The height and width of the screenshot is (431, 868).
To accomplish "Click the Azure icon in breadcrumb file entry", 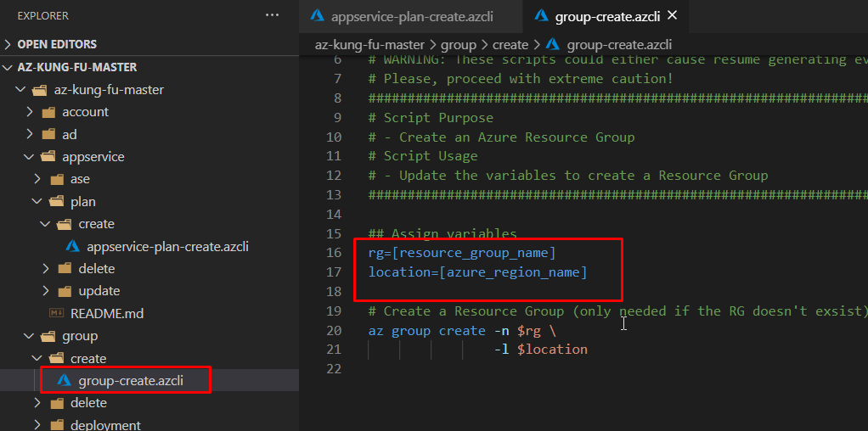I will [x=553, y=44].
